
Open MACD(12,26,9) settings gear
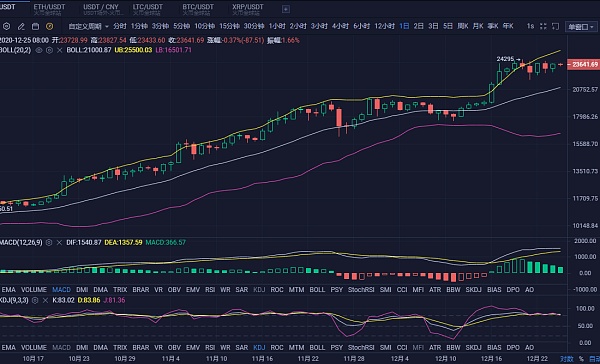(x=49, y=243)
